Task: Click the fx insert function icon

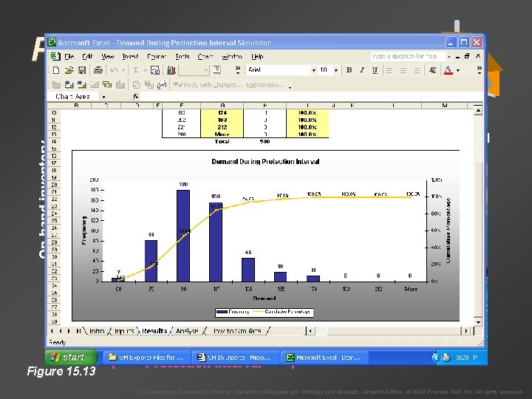Action: point(136,97)
